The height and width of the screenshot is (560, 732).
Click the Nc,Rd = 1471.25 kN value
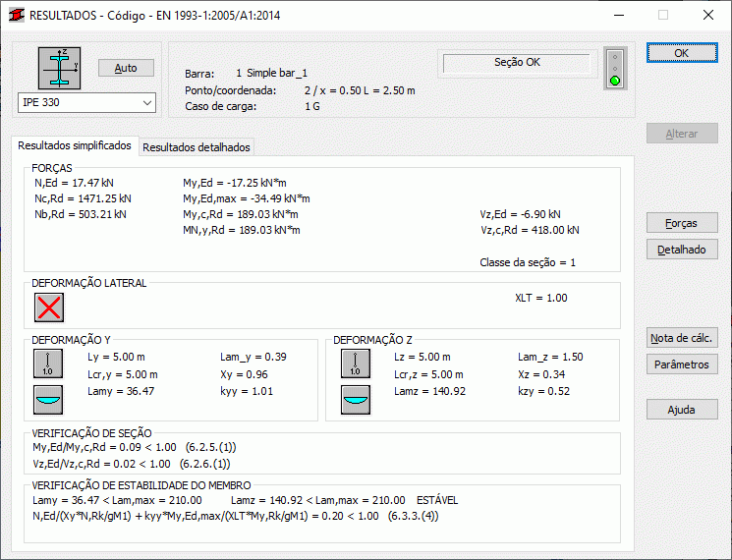83,198
